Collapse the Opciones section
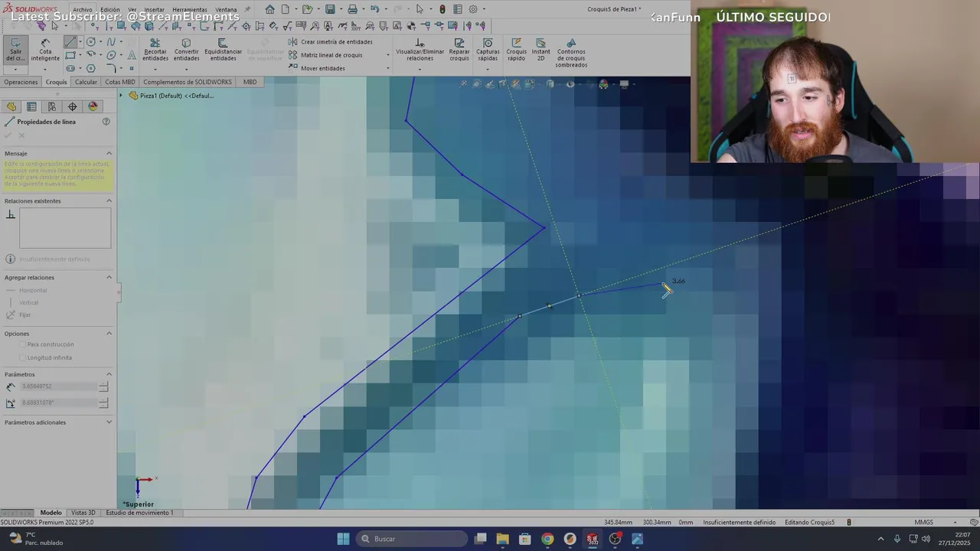 click(109, 333)
